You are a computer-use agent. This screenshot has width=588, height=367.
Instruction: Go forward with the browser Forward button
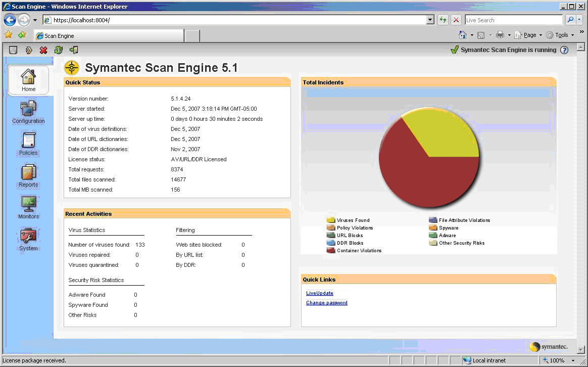coord(24,20)
